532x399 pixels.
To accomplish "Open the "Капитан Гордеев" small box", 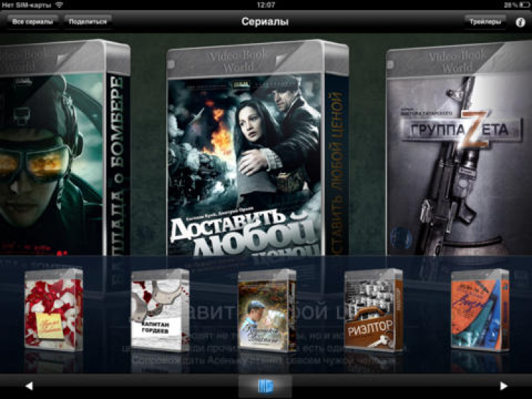I will pyautogui.click(x=160, y=310).
